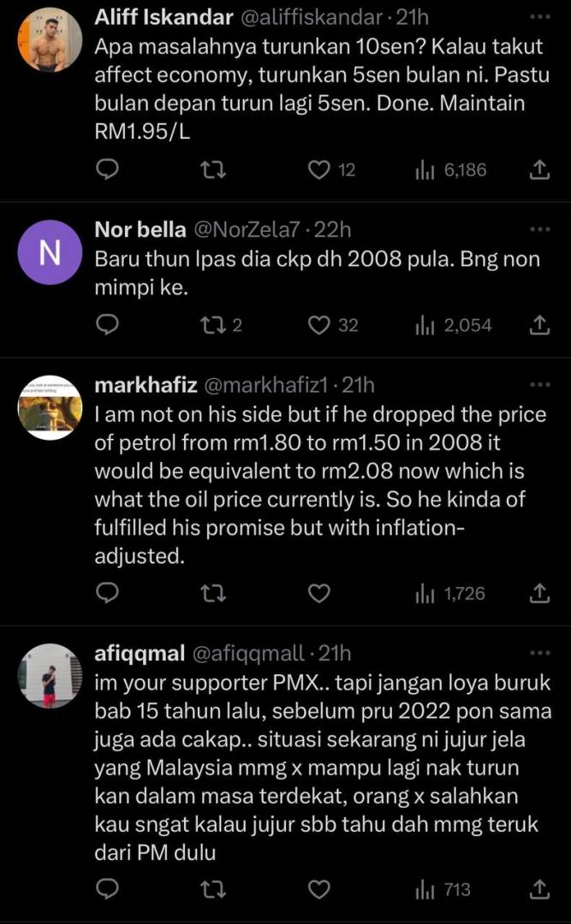Screen dimensions: 571x924
Task: Reply to Nor bella's tweet
Action: 106,325
